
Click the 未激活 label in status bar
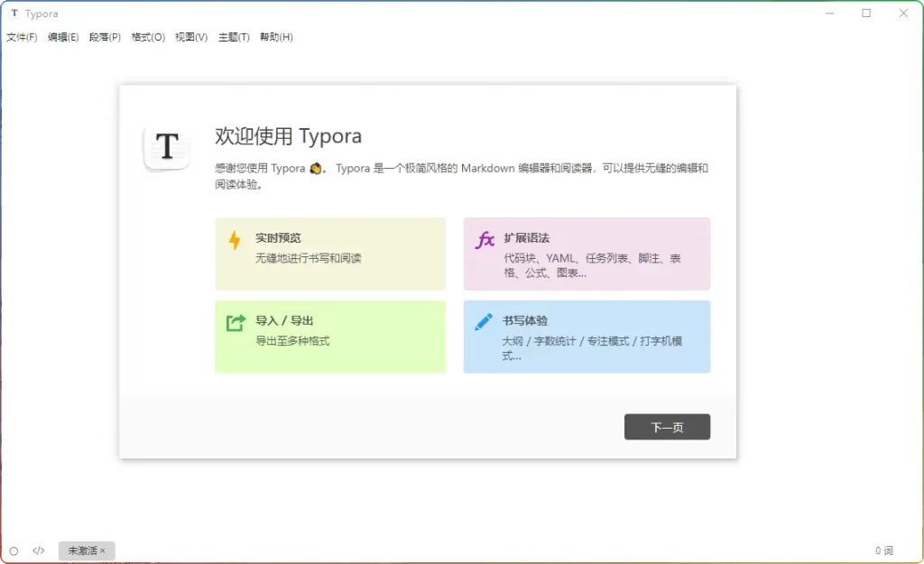coord(82,550)
